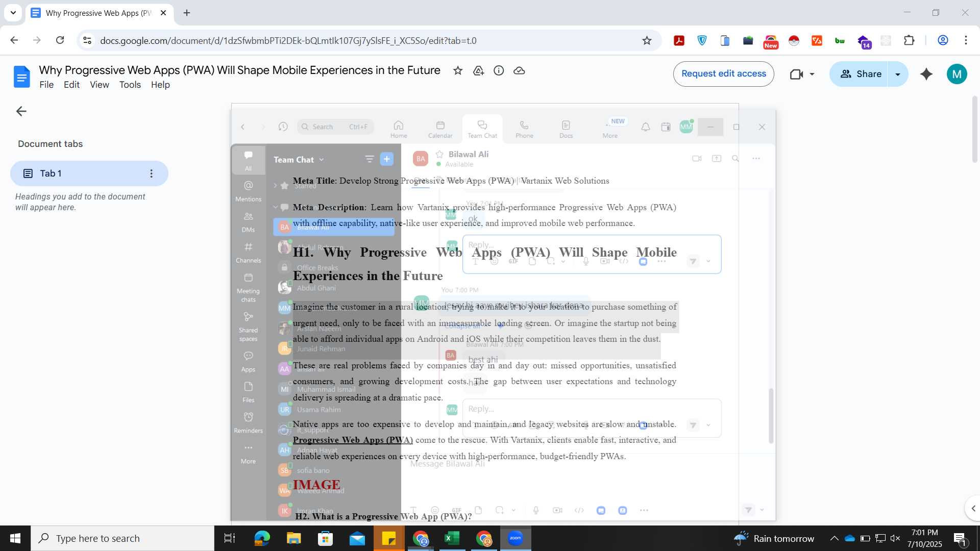Click Request edit access button
The width and height of the screenshot is (980, 551).
click(723, 74)
